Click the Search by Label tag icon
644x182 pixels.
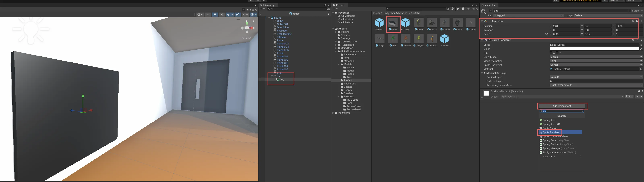tap(458, 9)
